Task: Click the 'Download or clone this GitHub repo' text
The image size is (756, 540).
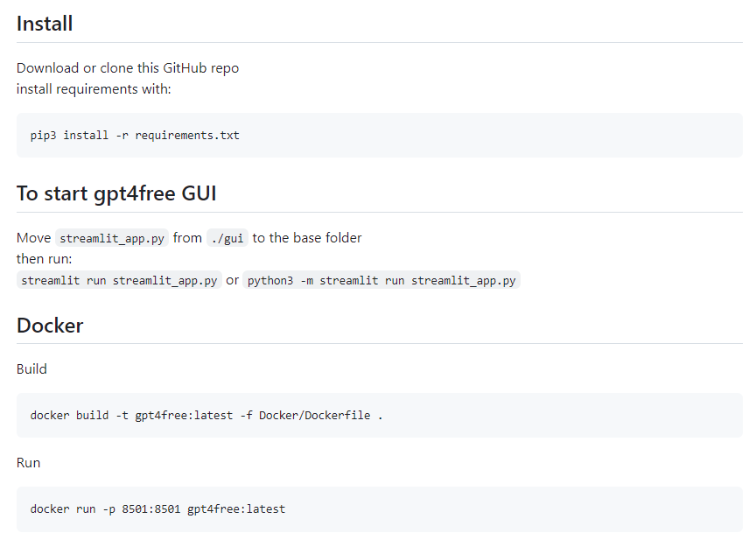Action: coord(128,68)
